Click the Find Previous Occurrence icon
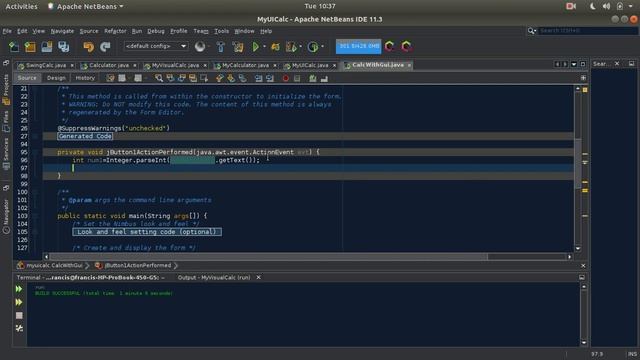Viewport: 640px width, 360px height. (x=170, y=78)
